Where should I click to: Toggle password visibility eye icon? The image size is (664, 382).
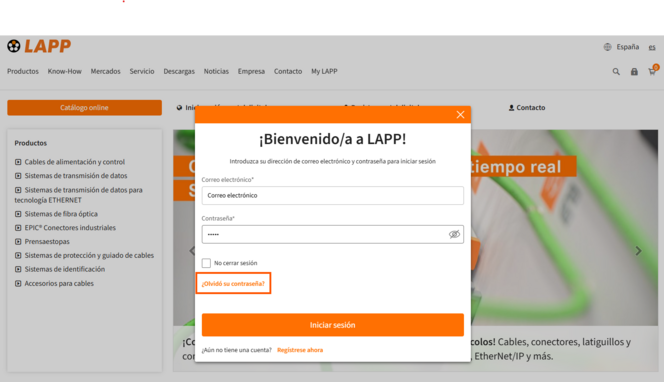tap(454, 234)
